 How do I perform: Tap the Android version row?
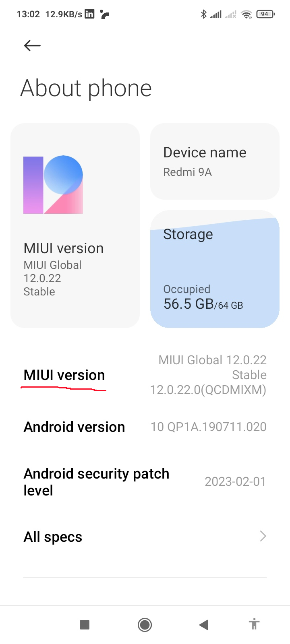(x=145, y=427)
